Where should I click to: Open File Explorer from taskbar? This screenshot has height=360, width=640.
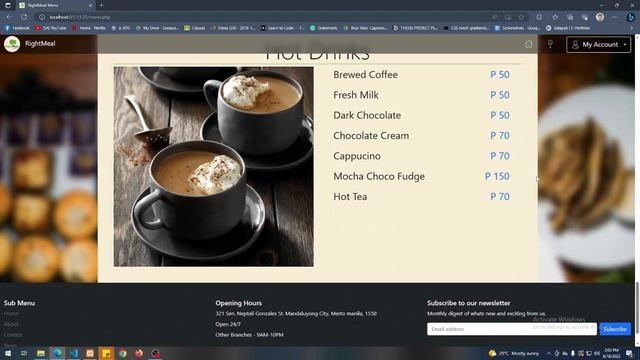pos(41,353)
